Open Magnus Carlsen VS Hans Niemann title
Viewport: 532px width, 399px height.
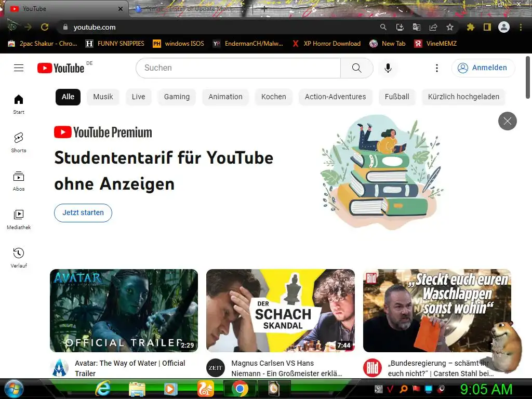pos(287,368)
